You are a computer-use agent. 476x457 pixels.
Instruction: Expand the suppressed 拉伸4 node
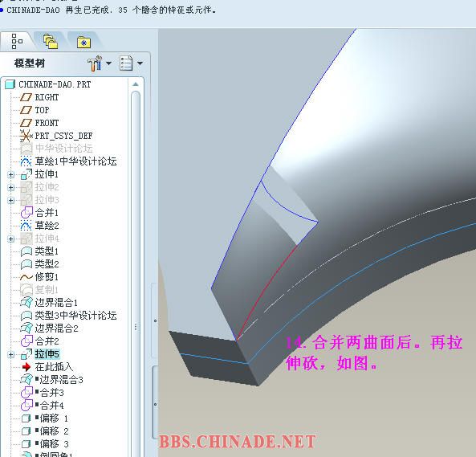click(11, 239)
